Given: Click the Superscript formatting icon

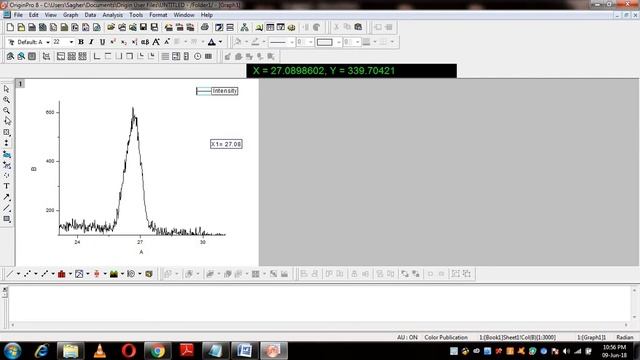Looking at the screenshot, I should [113, 42].
